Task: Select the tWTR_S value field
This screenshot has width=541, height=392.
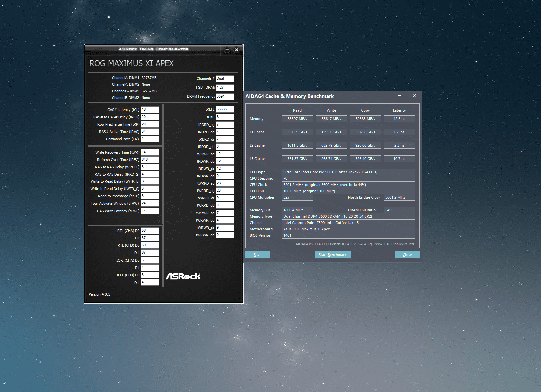Action: pos(150,189)
